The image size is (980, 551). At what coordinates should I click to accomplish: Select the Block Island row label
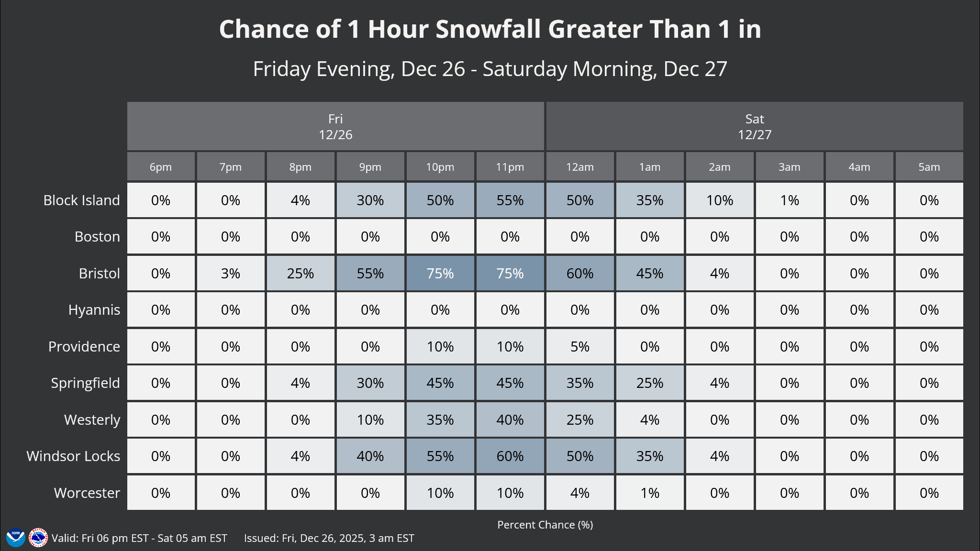(81, 200)
